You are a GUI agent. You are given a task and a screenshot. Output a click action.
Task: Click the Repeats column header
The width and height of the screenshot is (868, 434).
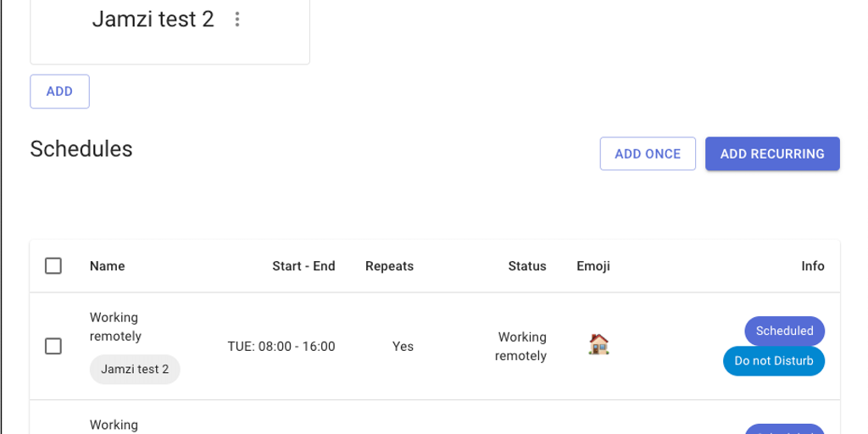click(x=389, y=266)
